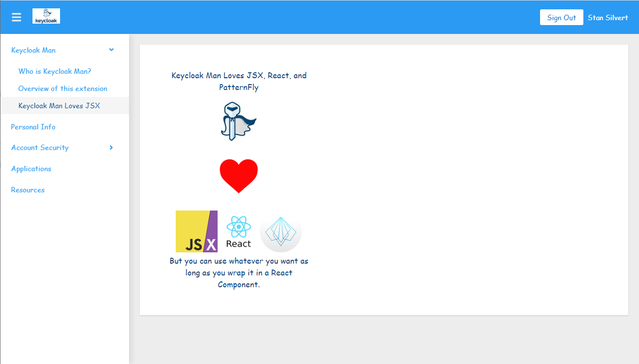
Task: Toggle the hamburger navigation menu
Action: click(16, 17)
